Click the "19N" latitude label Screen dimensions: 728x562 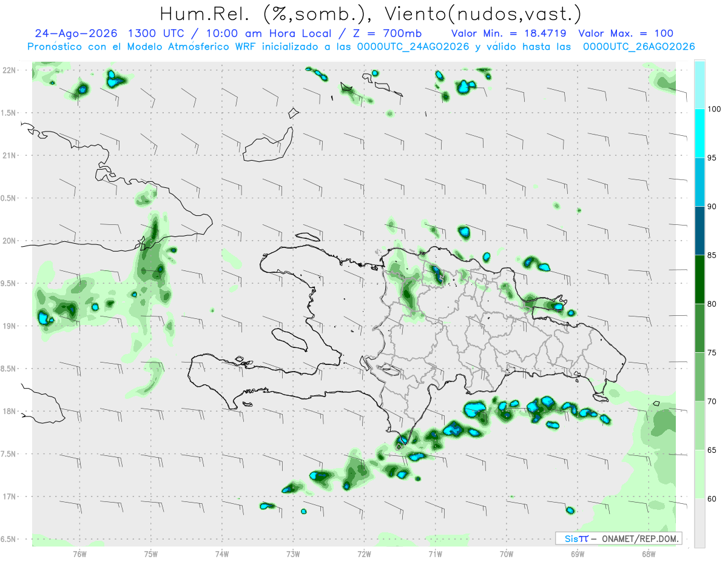pos(10,326)
